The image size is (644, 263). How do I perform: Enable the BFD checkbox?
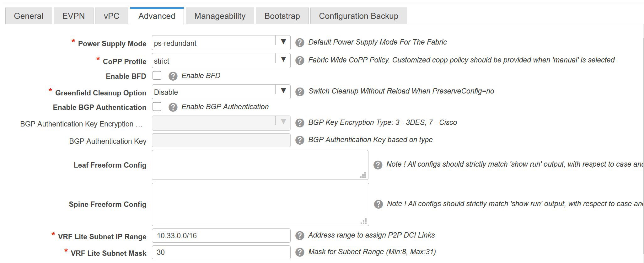tap(157, 76)
